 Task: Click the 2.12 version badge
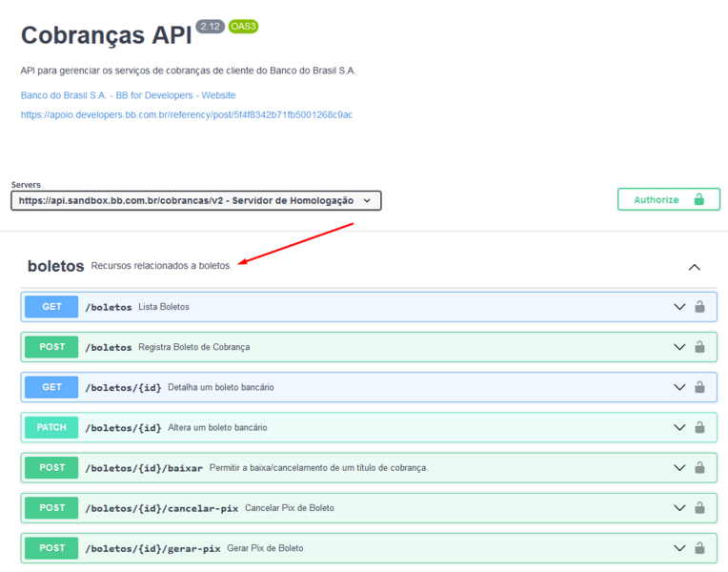click(x=210, y=27)
